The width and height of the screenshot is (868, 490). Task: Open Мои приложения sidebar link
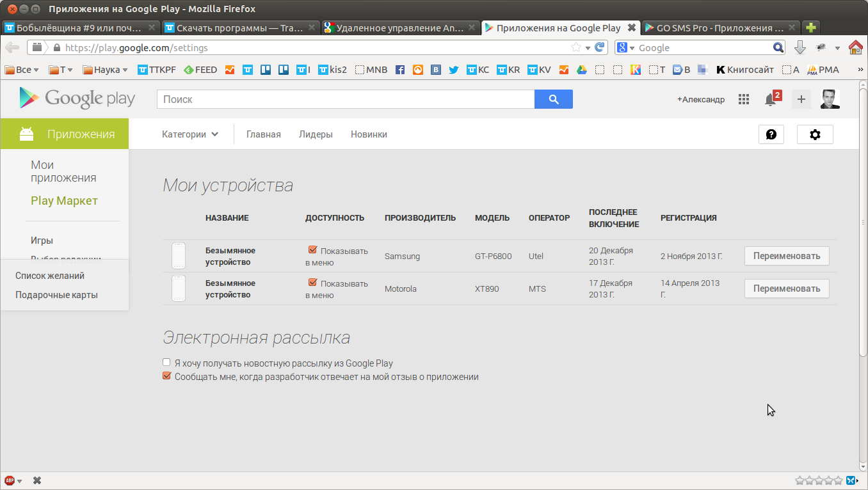(63, 171)
